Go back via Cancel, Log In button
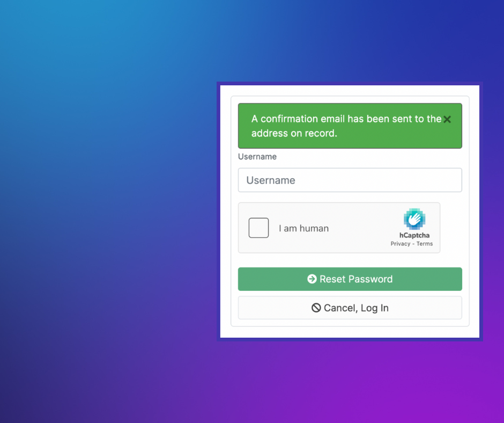This screenshot has width=504, height=423. [x=350, y=308]
